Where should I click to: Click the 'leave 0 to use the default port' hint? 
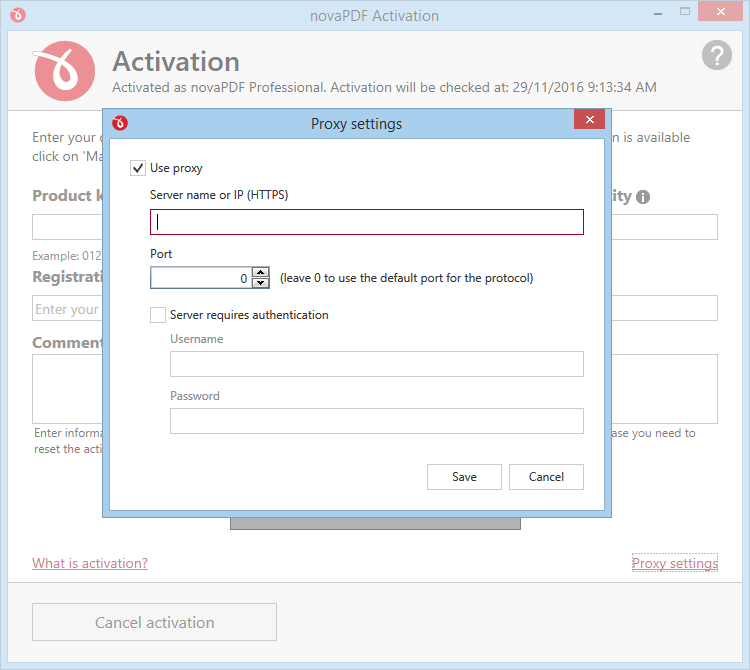pos(407,278)
